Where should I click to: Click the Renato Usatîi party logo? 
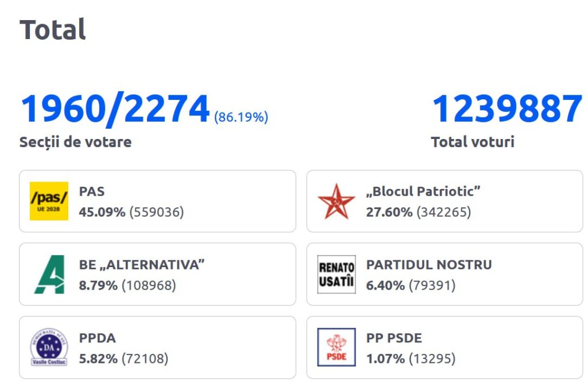coord(336,274)
